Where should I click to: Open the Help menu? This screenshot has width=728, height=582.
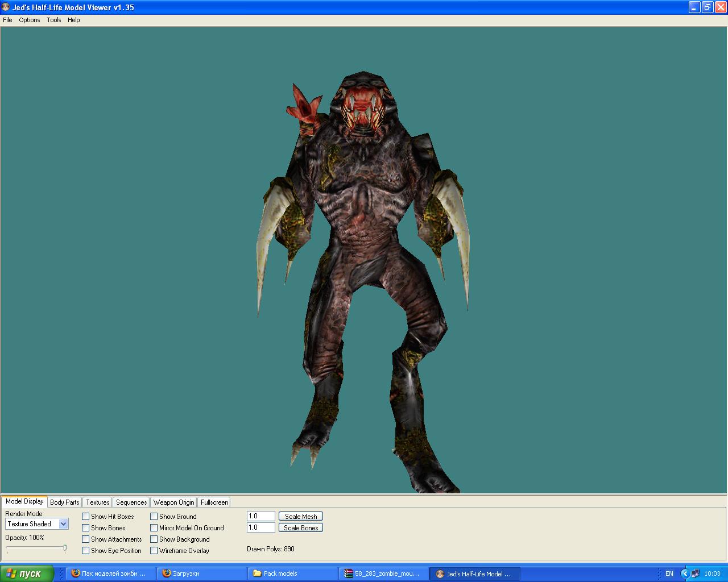pos(74,20)
